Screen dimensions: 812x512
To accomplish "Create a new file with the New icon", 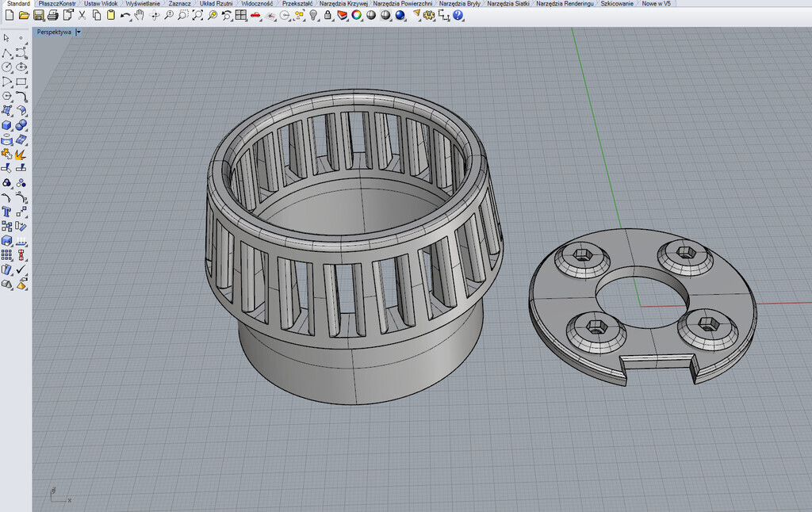I will coord(9,15).
